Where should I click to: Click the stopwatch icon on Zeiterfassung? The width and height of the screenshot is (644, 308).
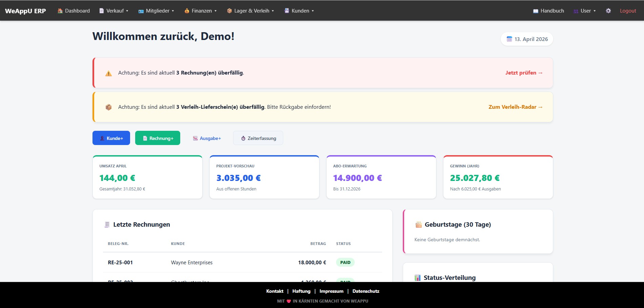243,138
